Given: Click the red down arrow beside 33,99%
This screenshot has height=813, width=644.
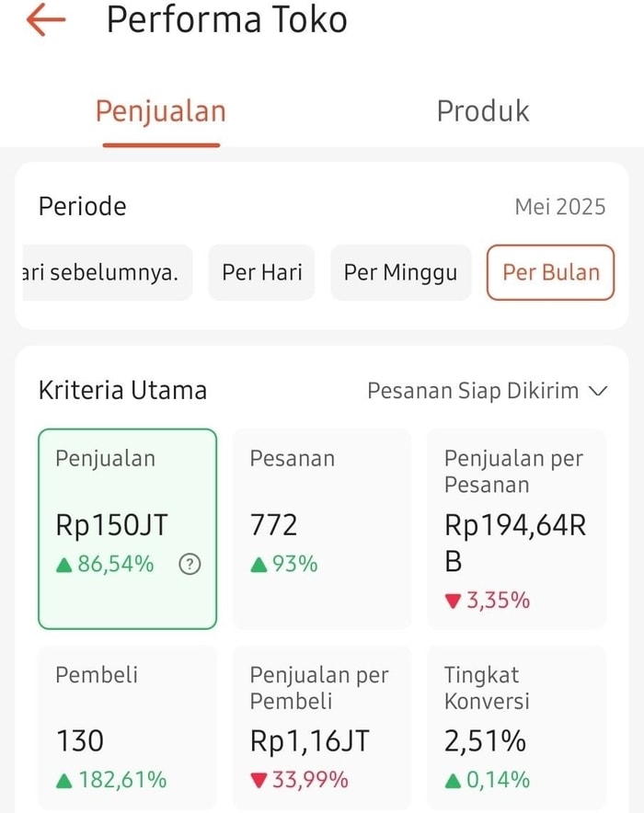Looking at the screenshot, I should (x=259, y=781).
